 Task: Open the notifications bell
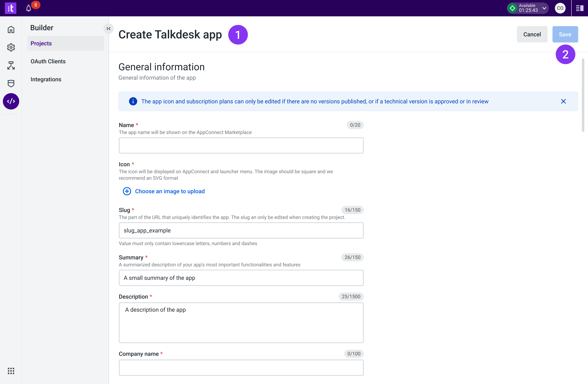[x=29, y=8]
